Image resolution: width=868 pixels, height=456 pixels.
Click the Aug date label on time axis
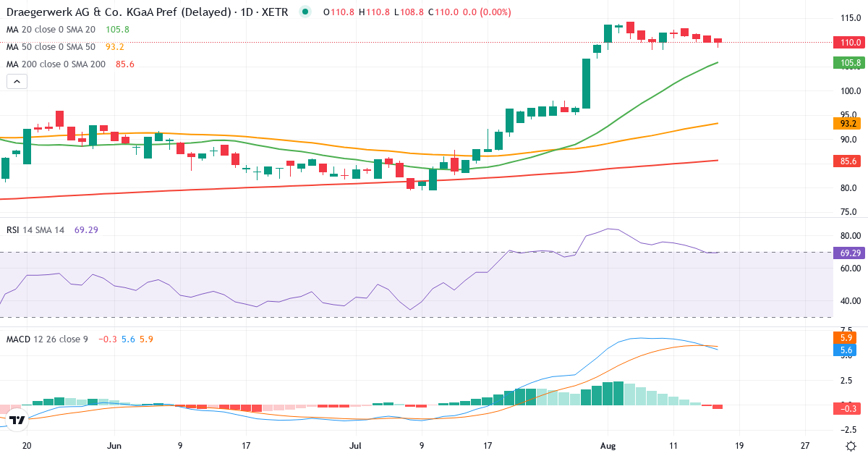pos(607,444)
